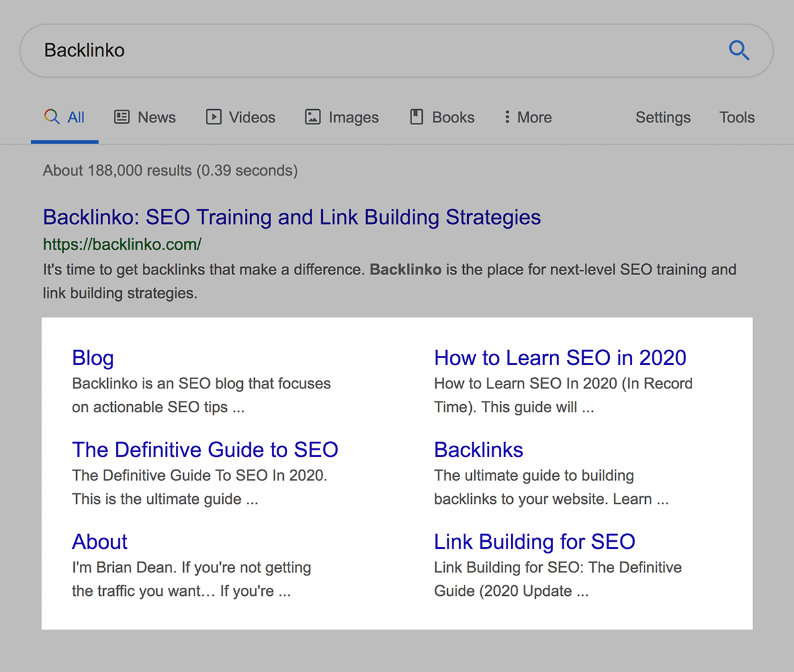Focus the search box containing Backlinko
This screenshot has width=794, height=672.
[x=396, y=51]
